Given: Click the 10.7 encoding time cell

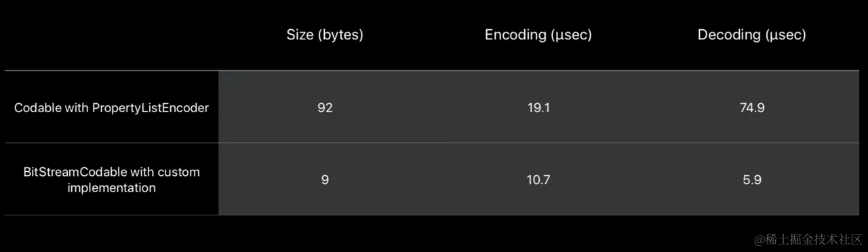Looking at the screenshot, I should pyautogui.click(x=538, y=180).
